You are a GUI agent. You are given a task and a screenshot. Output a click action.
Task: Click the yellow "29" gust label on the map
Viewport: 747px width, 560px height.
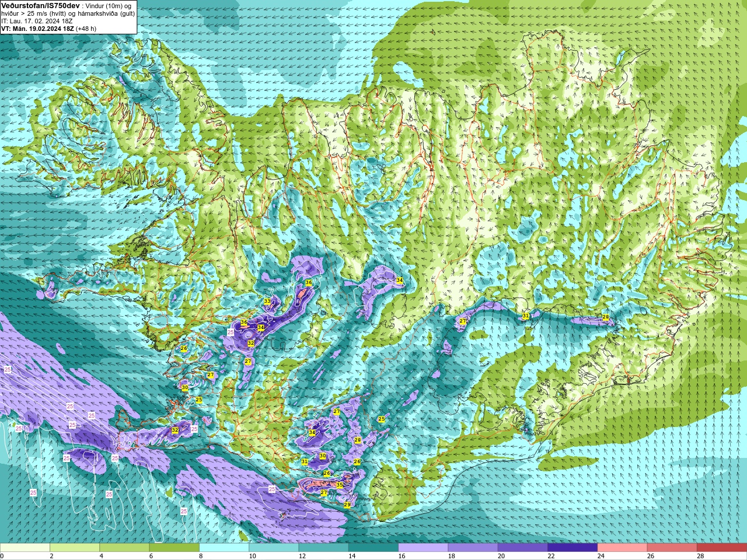[x=347, y=505]
